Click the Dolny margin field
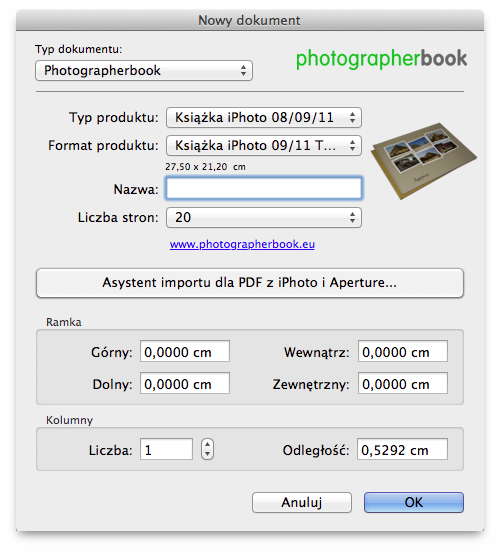Screen dimensions: 500x553 [x=185, y=383]
